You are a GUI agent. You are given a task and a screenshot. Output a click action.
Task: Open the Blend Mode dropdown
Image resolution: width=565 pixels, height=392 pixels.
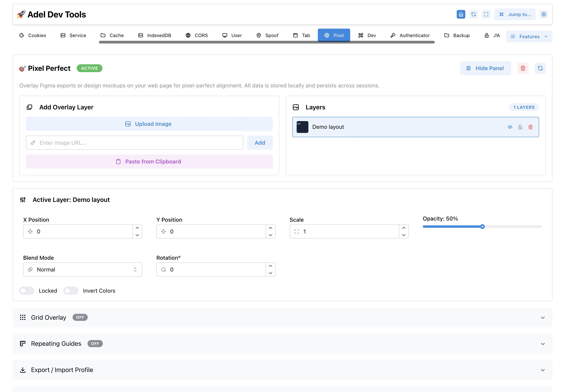[83, 269]
